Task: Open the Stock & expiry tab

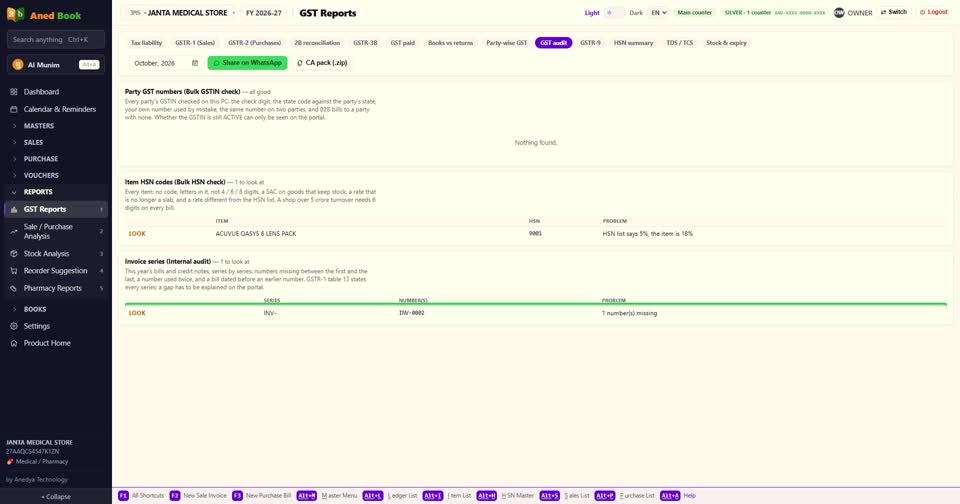Action: pyautogui.click(x=726, y=43)
